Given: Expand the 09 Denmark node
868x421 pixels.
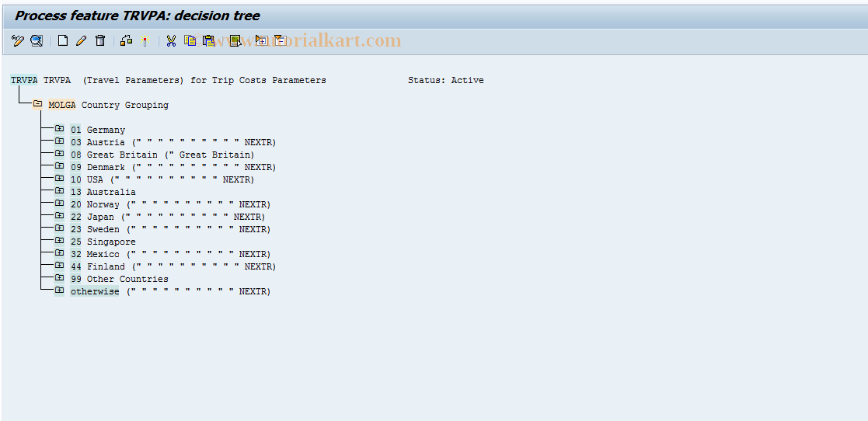Looking at the screenshot, I should tap(59, 166).
